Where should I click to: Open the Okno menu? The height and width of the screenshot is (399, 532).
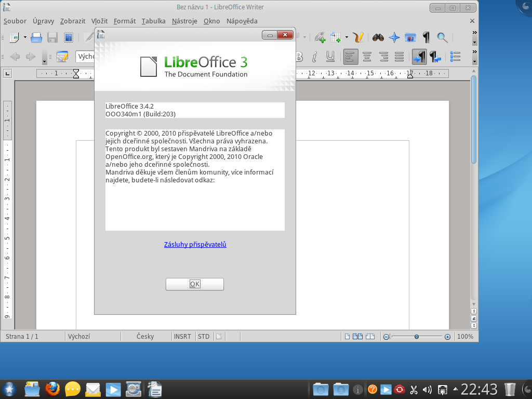pyautogui.click(x=212, y=21)
